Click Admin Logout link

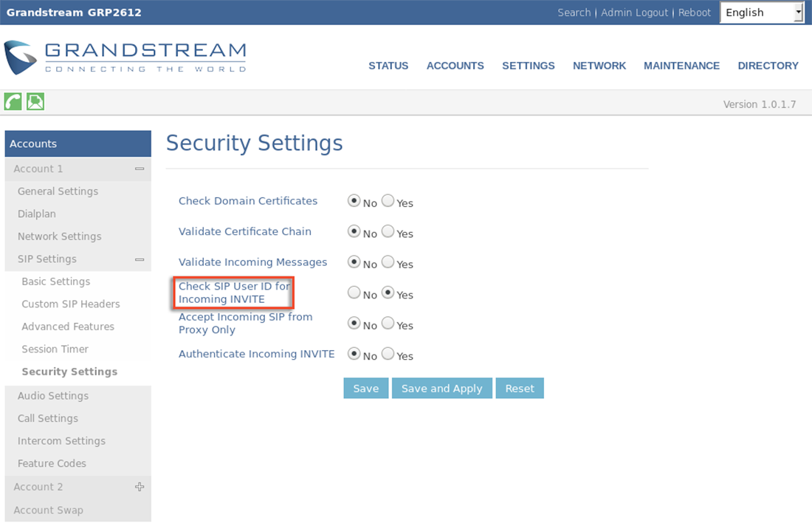coord(634,13)
